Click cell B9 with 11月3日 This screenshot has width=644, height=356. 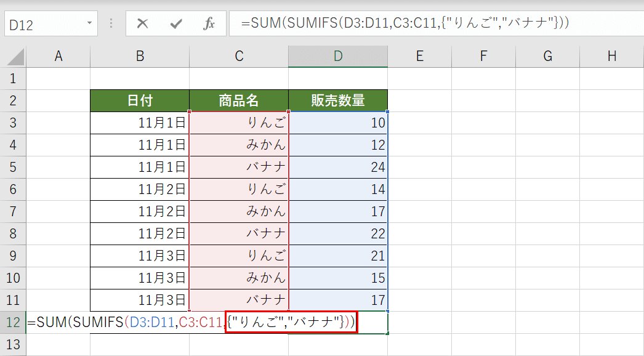point(140,256)
